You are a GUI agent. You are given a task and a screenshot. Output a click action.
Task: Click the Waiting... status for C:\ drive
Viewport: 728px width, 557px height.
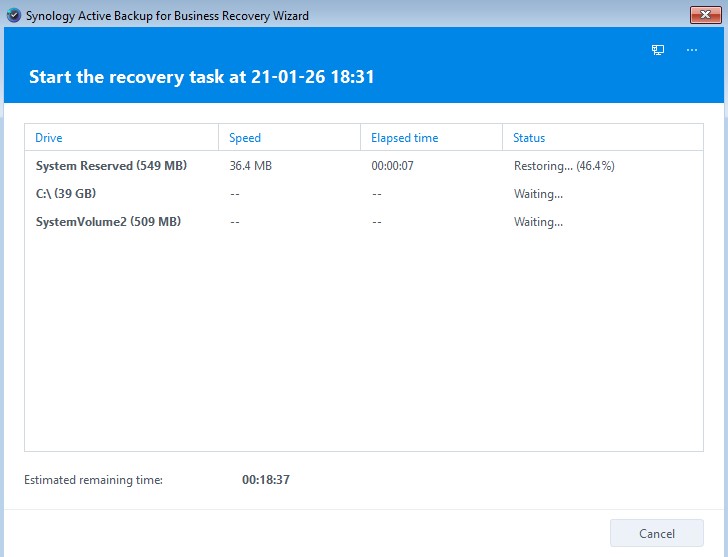click(538, 194)
